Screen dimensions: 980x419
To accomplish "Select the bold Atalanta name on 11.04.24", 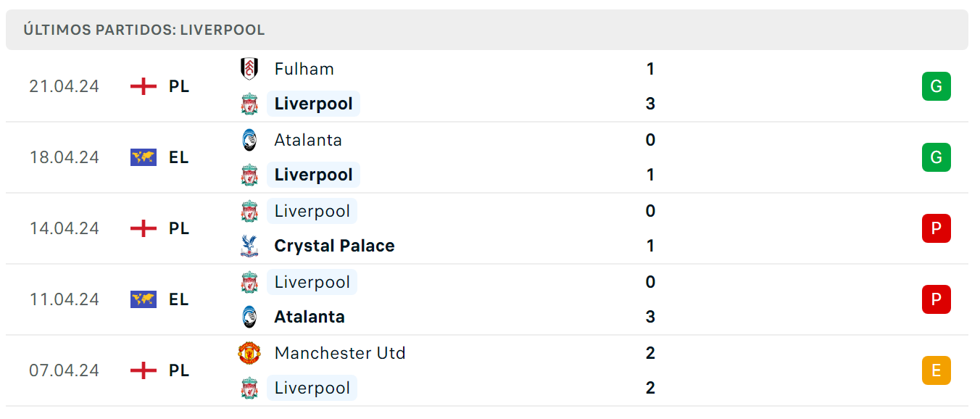I will coord(310,317).
